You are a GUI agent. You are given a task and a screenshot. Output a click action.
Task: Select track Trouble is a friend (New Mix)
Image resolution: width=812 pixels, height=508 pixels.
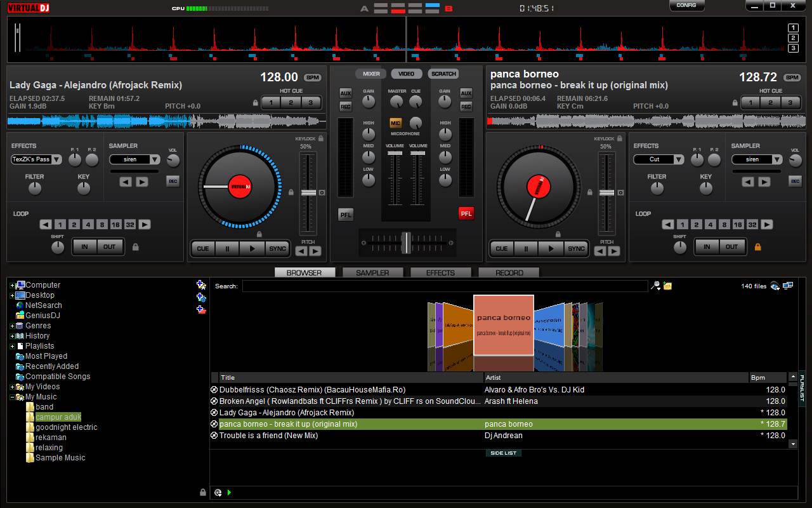point(499,436)
